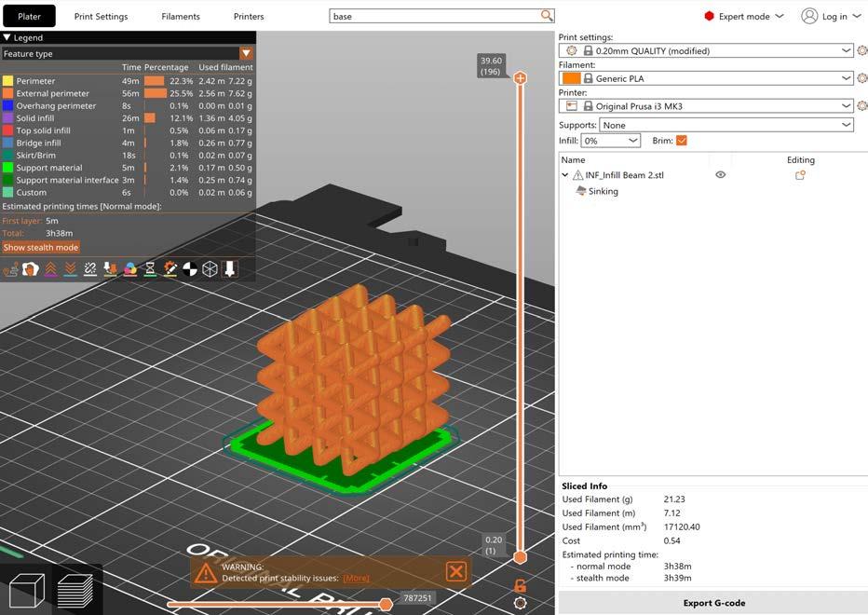The height and width of the screenshot is (615, 868).
Task: Toggle Tool changes icon in legend toolbar
Action: tap(110, 270)
